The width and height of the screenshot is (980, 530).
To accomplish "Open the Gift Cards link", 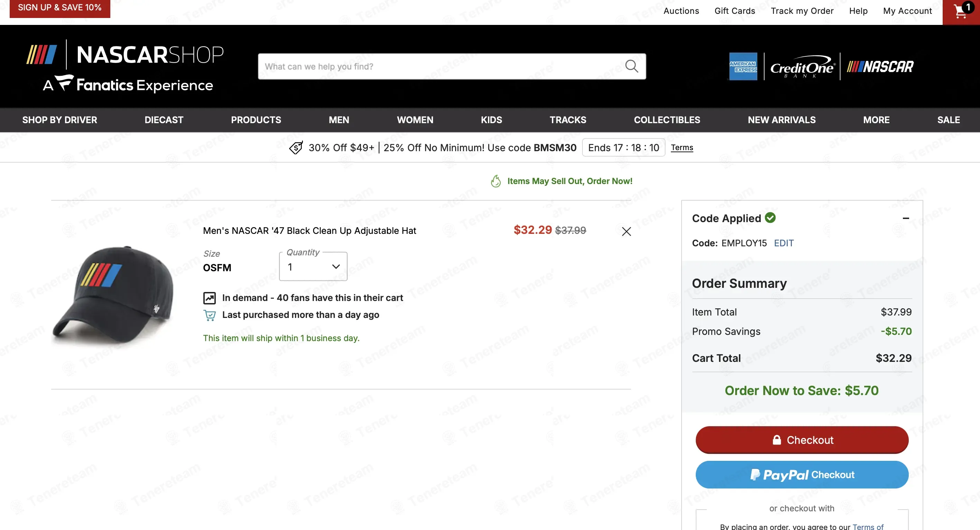I will pos(734,11).
